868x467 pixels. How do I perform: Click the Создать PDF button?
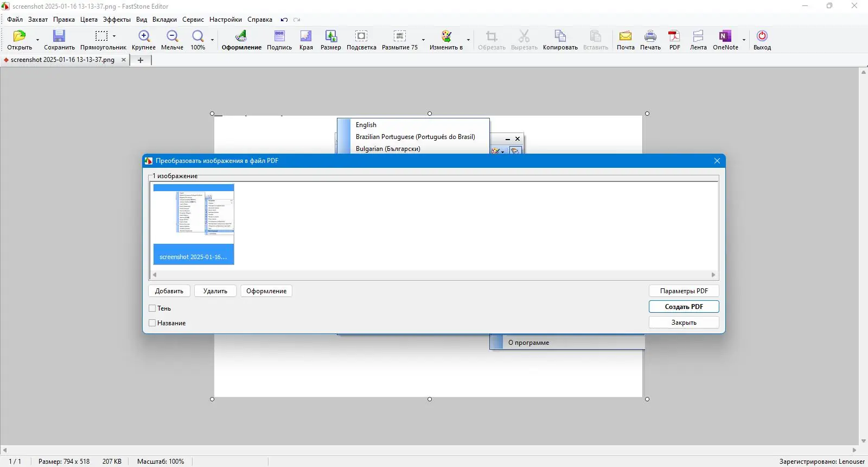684,307
